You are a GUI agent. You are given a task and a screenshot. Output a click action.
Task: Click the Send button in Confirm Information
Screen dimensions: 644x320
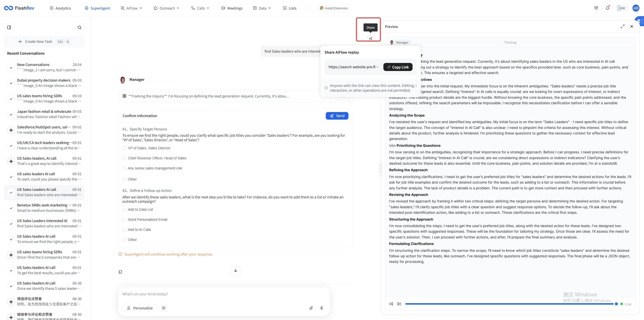coord(337,116)
